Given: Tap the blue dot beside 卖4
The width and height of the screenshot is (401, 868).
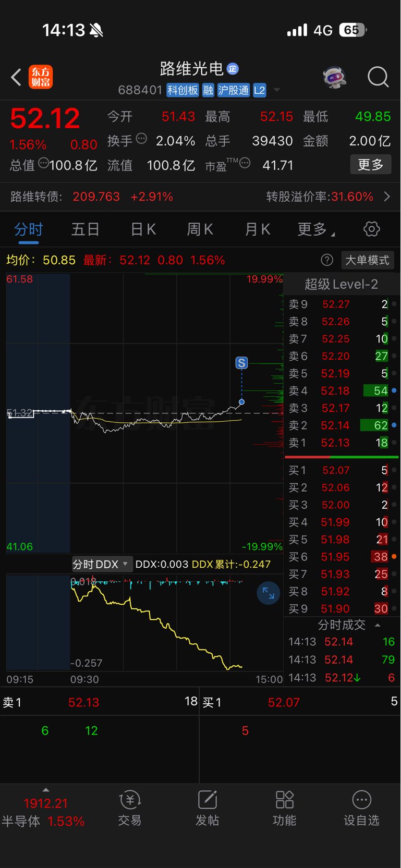Looking at the screenshot, I should pos(394,390).
